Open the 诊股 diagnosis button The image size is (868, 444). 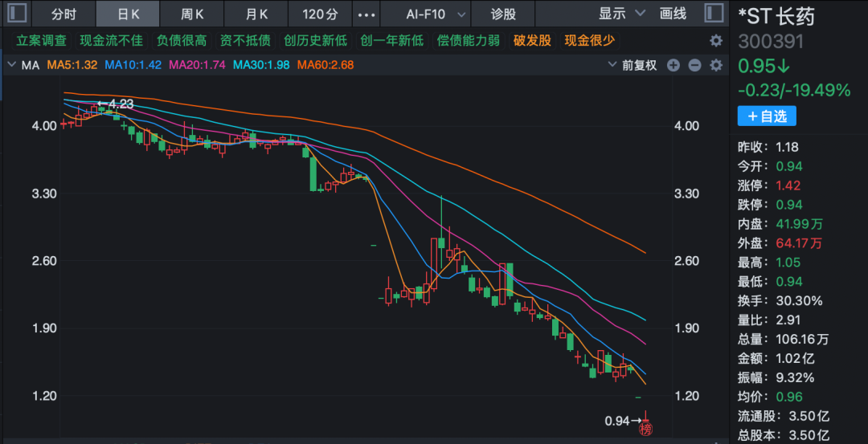(503, 14)
